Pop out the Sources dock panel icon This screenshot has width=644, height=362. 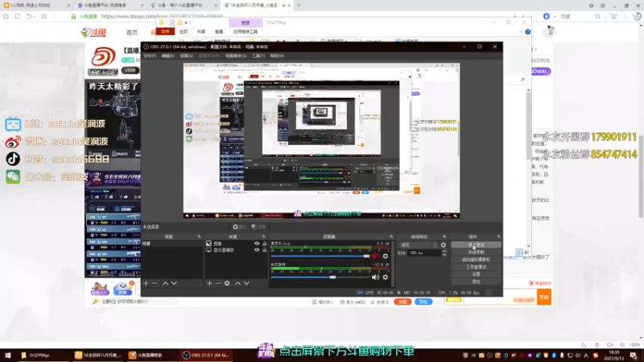tap(264, 237)
